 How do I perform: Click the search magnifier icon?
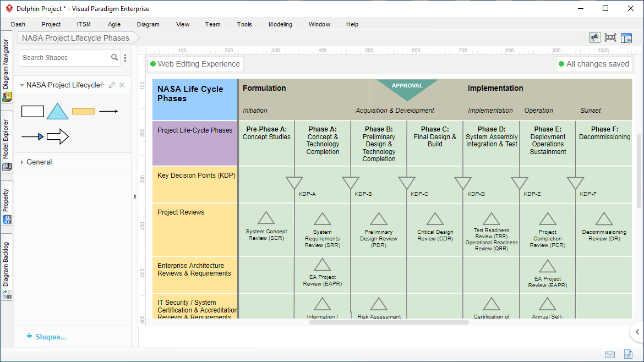click(114, 57)
